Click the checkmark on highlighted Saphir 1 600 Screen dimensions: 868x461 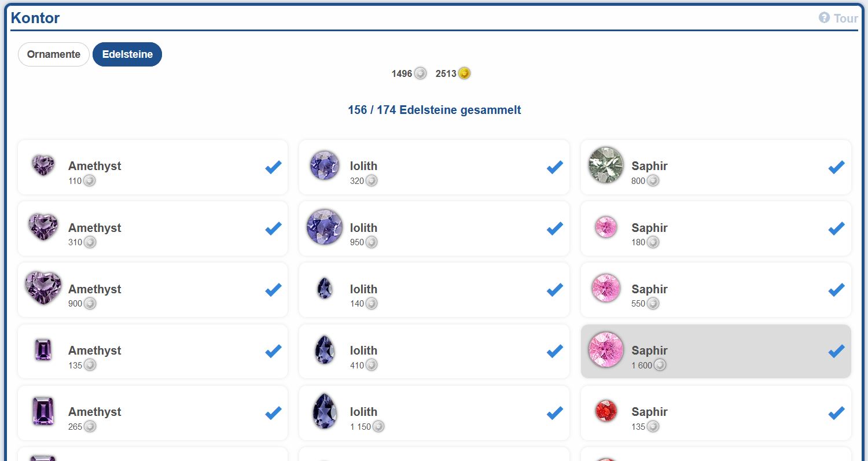coord(836,351)
